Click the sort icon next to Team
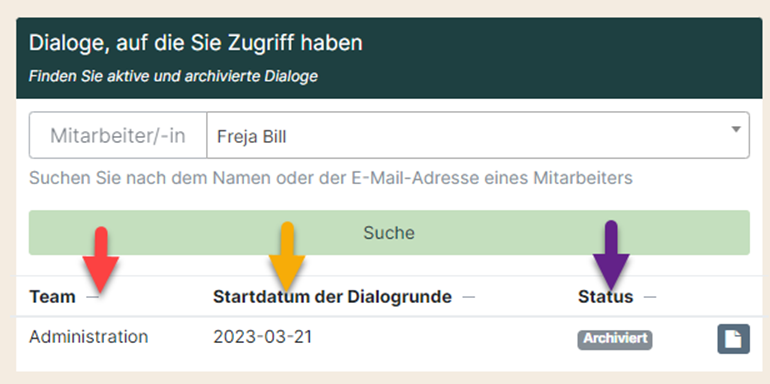This screenshot has height=384, width=770. coord(92,297)
